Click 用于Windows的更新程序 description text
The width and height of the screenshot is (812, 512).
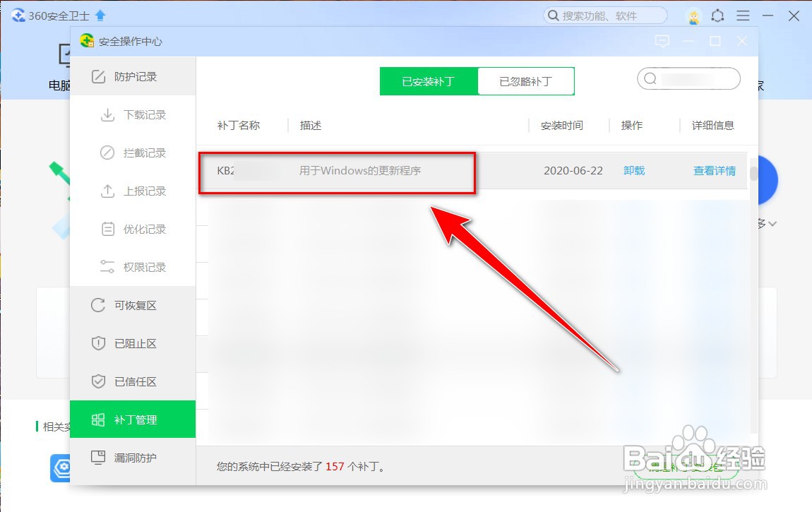pyautogui.click(x=360, y=171)
